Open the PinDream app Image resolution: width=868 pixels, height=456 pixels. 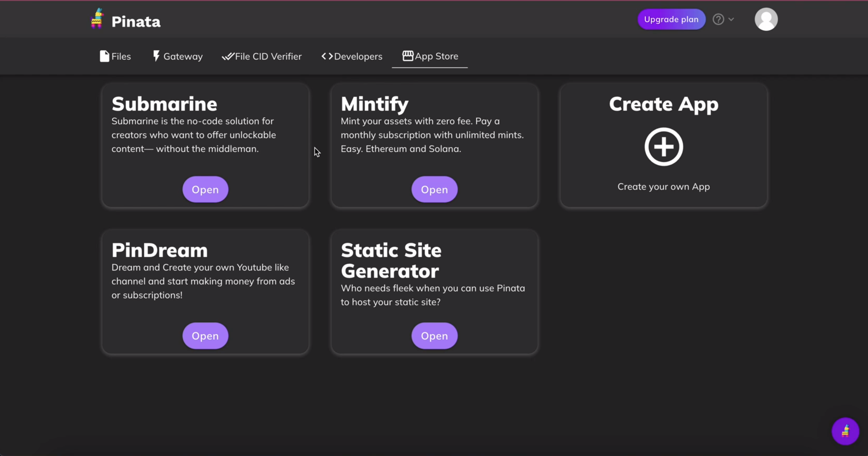point(205,335)
